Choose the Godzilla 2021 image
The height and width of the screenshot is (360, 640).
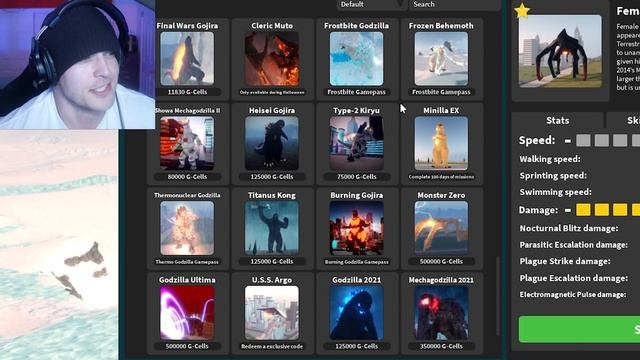pos(356,313)
